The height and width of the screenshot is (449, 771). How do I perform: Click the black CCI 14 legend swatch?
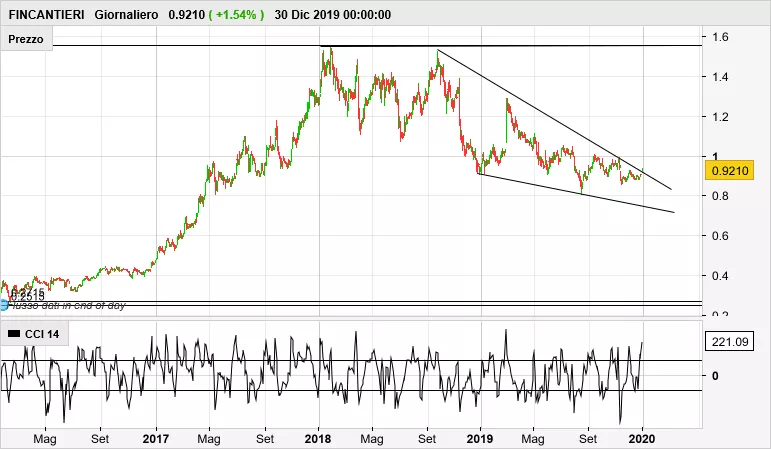[x=14, y=334]
